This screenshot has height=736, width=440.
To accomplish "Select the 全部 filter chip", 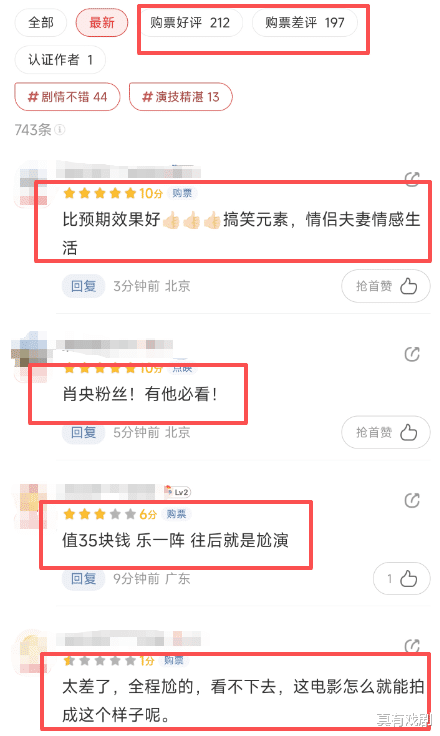I will click(41, 23).
